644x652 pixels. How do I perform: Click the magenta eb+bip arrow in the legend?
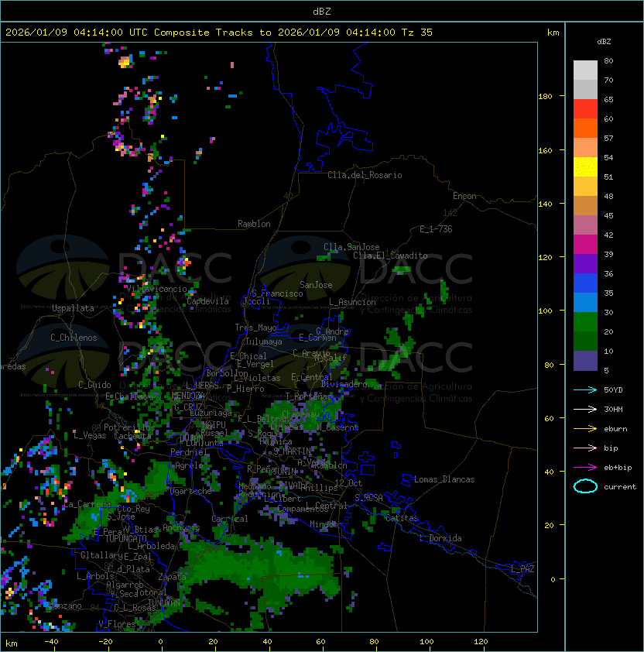[585, 468]
